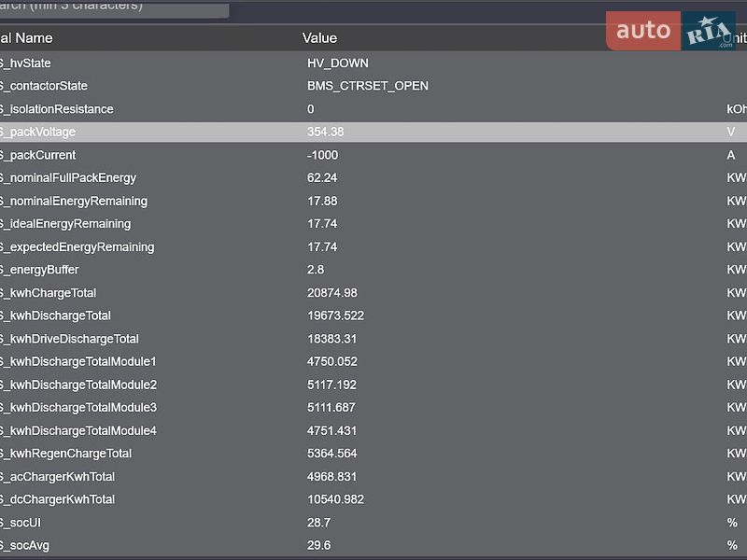Sort by the Value column header

[x=319, y=38]
